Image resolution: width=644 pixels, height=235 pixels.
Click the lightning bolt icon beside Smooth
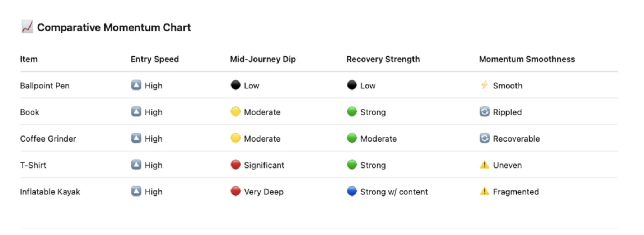click(484, 85)
